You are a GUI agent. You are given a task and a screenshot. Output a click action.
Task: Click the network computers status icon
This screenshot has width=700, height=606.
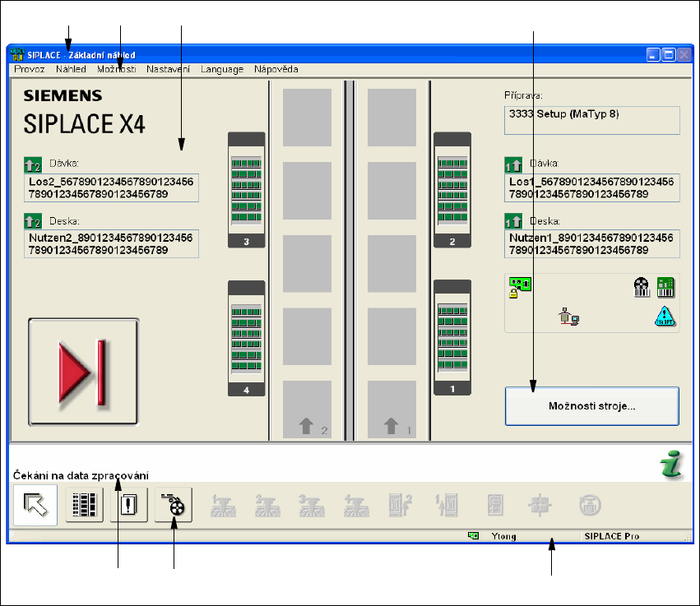coord(568,317)
